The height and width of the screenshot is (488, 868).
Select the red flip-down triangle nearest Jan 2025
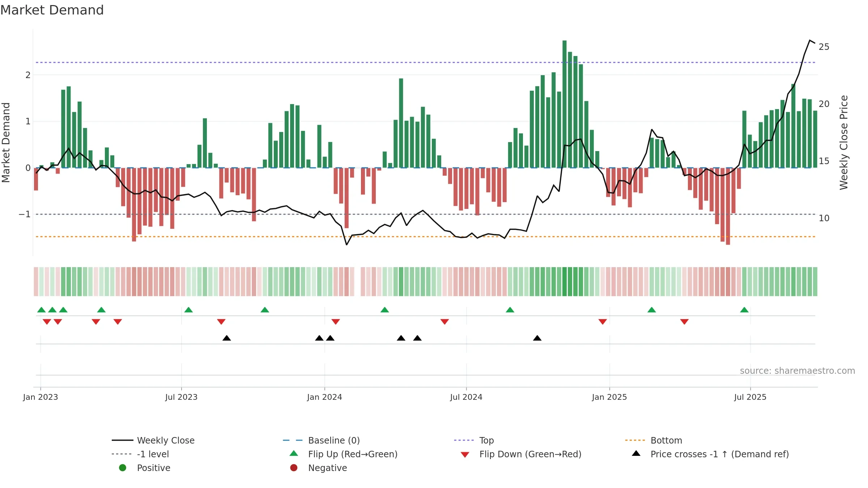coord(603,322)
